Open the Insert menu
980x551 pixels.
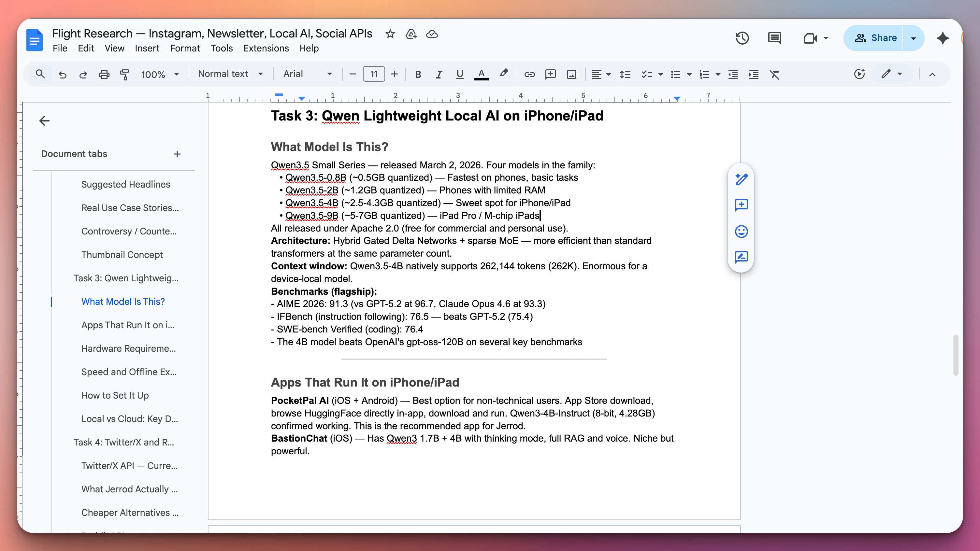point(147,48)
